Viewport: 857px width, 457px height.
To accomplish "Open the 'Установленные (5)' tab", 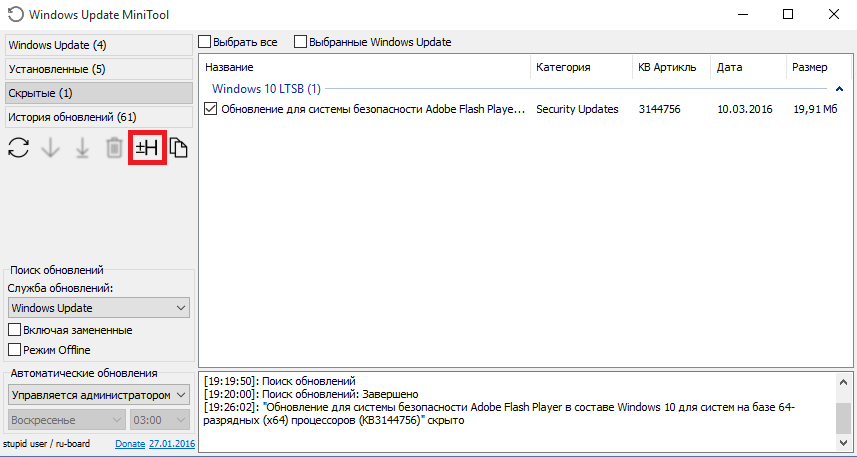I will point(97,69).
